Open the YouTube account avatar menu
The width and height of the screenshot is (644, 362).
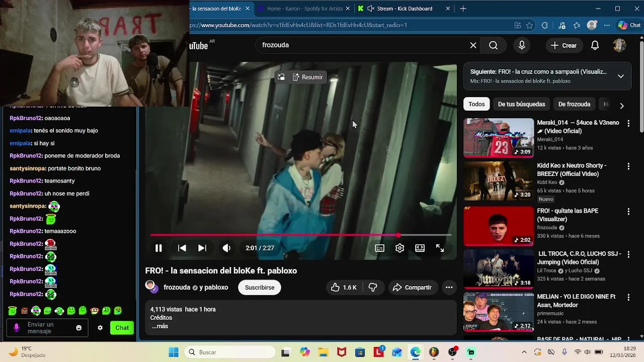tap(619, 45)
